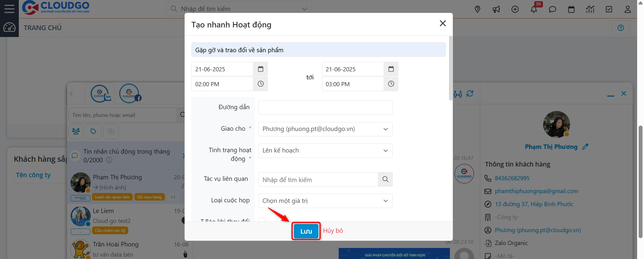Select the Facebook channel avatar

point(130,94)
